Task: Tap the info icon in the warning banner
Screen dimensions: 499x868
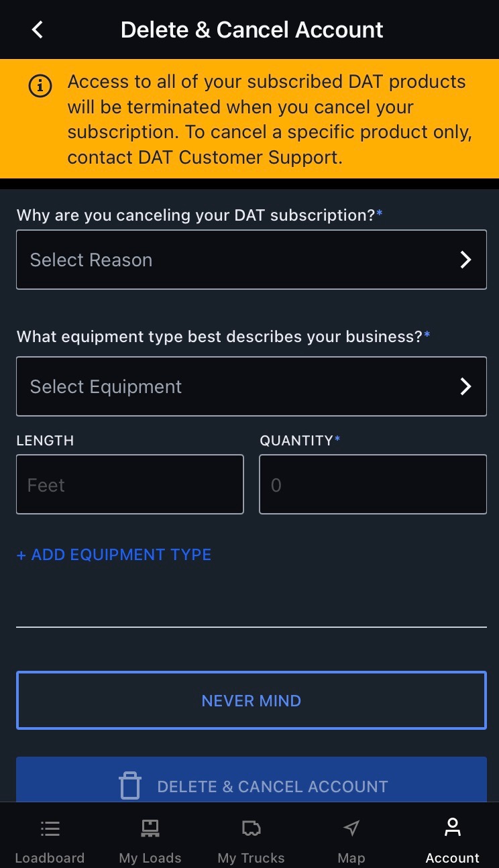Action: (x=40, y=87)
